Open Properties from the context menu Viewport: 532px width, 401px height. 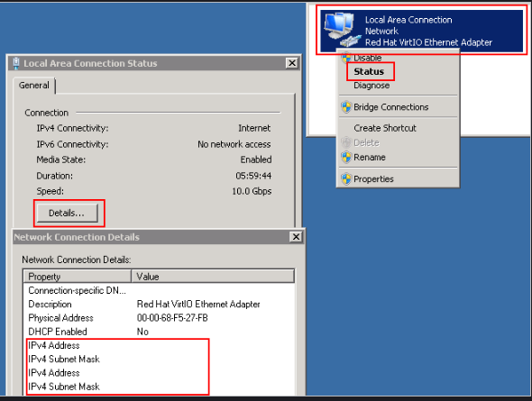tap(373, 179)
